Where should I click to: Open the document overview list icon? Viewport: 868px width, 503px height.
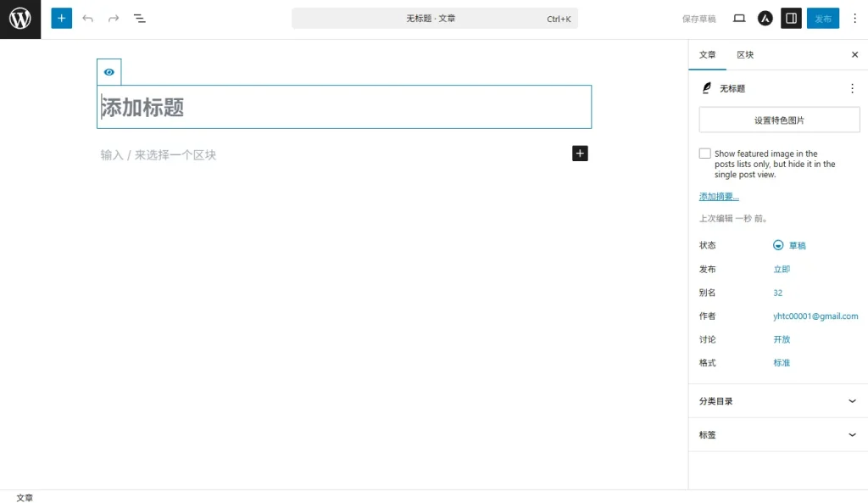pos(140,18)
